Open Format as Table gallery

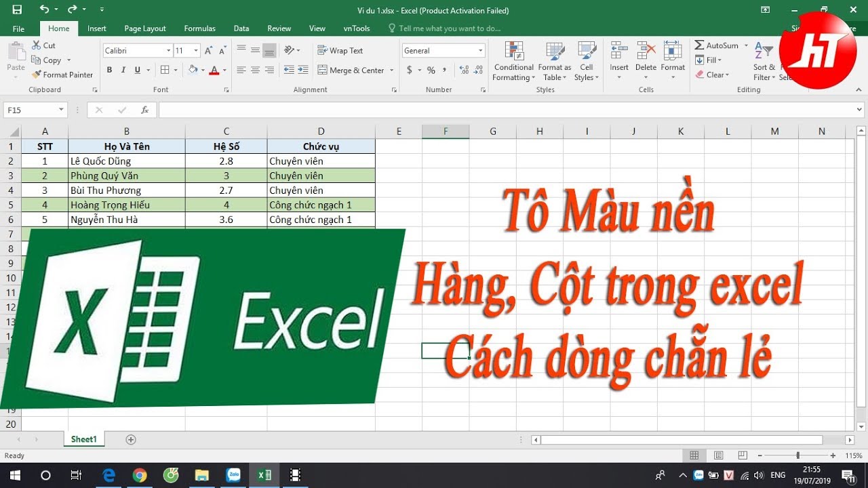pyautogui.click(x=555, y=61)
